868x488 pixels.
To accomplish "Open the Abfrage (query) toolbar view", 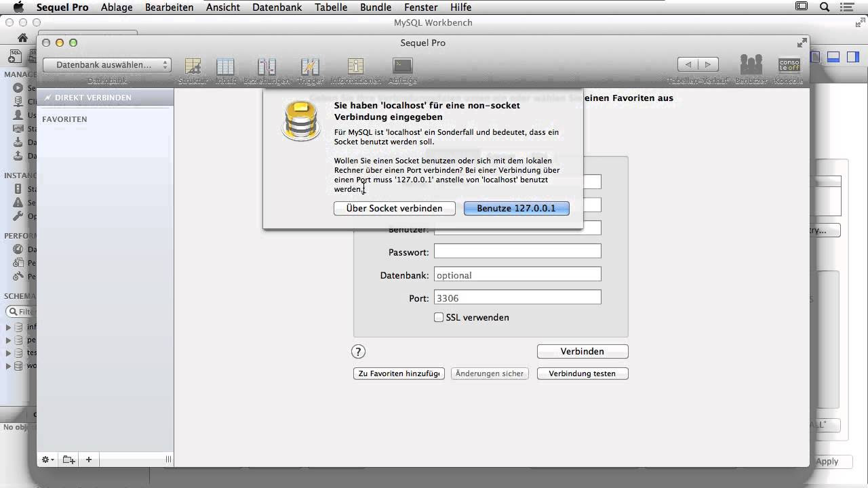I will tap(403, 70).
